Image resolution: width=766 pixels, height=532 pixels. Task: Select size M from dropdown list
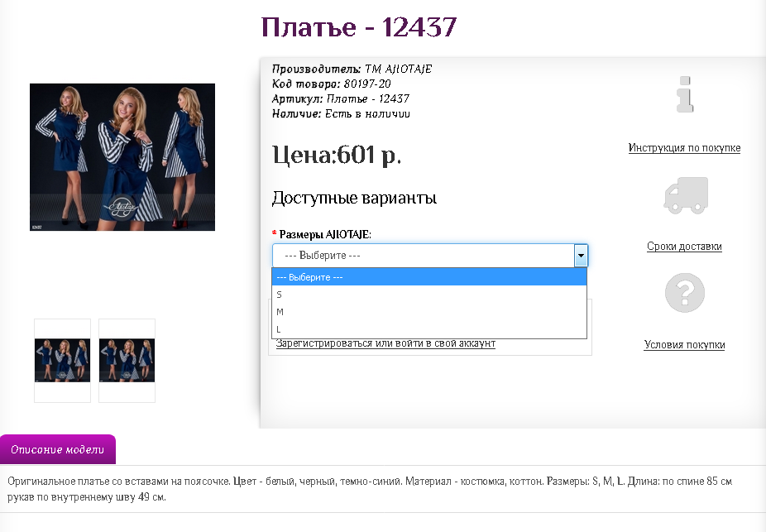click(429, 312)
